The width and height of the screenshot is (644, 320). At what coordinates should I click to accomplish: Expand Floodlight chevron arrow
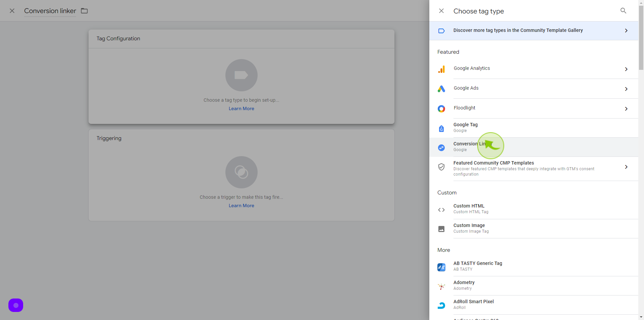point(626,109)
